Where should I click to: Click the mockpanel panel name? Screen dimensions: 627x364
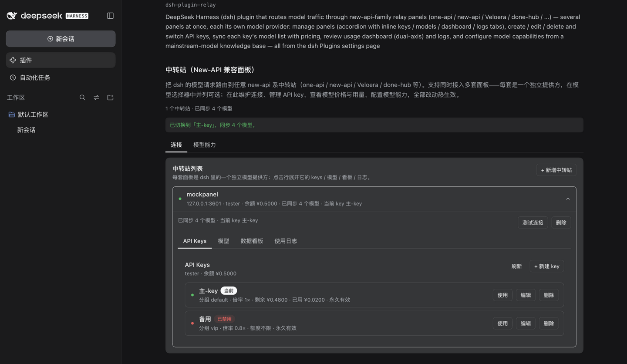[202, 194]
